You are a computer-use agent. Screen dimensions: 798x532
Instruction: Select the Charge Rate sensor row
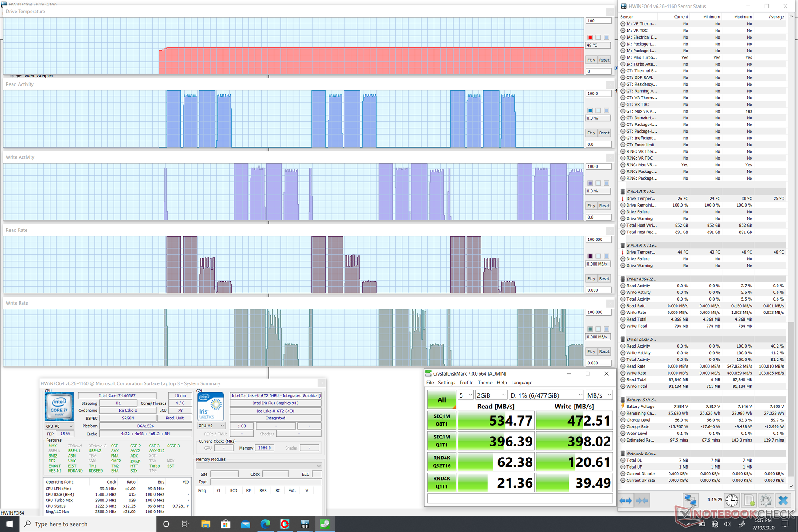pyautogui.click(x=702, y=426)
